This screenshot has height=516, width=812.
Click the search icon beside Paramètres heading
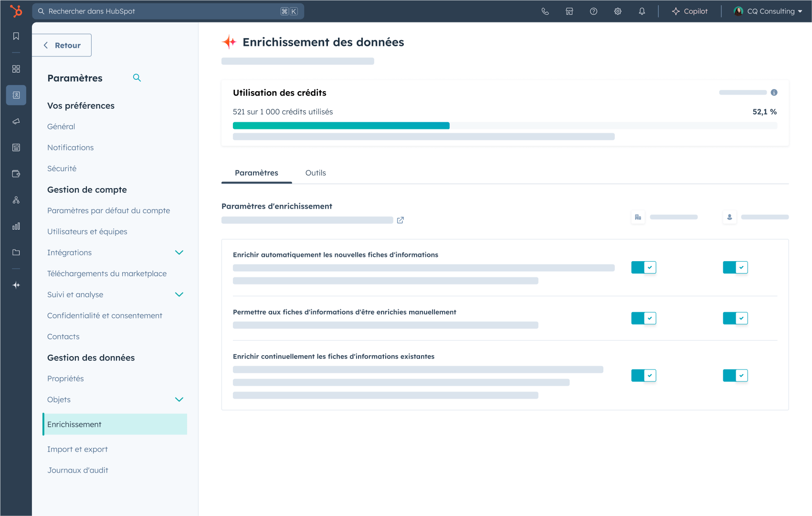[137, 78]
